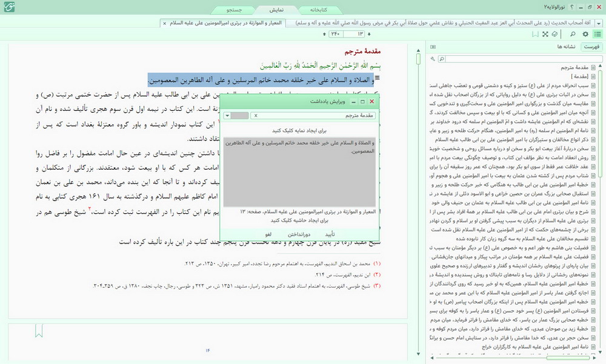Click the pin icon beside the index search box

pos(433,59)
